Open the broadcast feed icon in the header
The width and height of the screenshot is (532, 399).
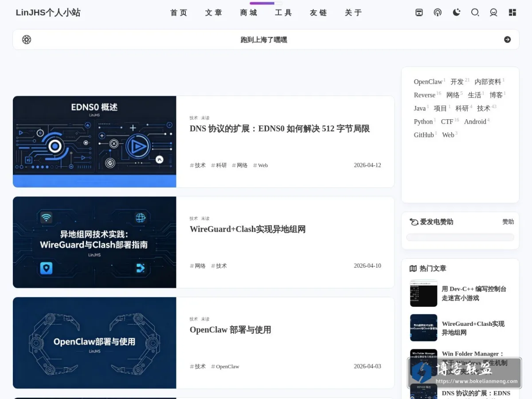tap(438, 12)
